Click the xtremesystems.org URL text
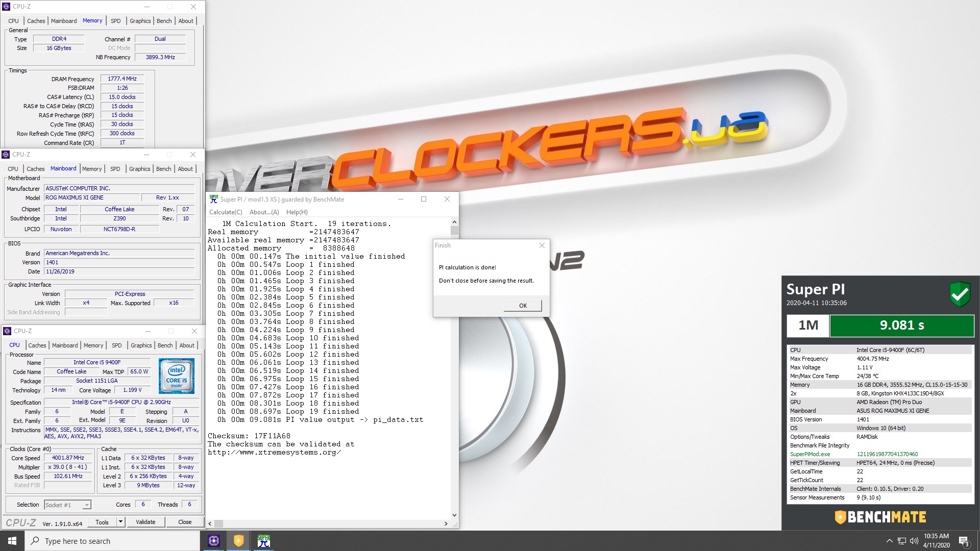This screenshot has height=551, width=980. point(275,453)
